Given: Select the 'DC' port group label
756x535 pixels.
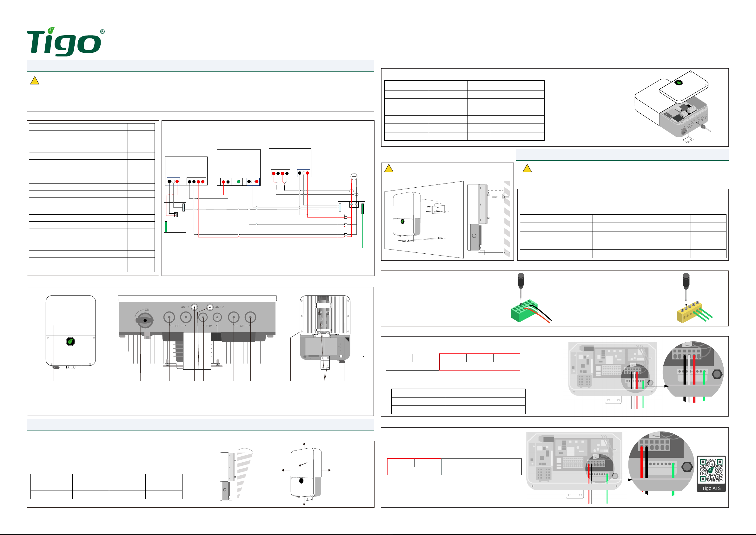Looking at the screenshot, I should point(177,326).
